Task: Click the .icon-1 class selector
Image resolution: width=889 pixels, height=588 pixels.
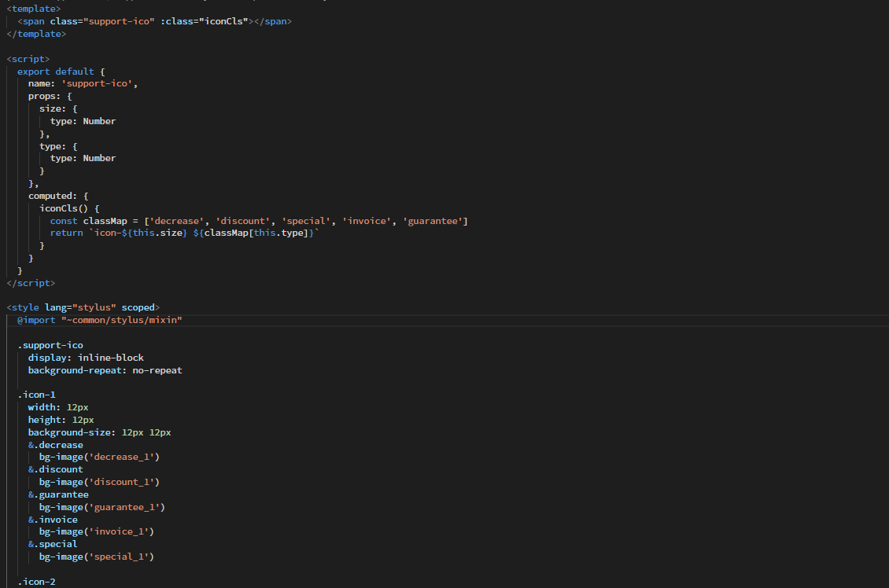Action: (x=37, y=395)
